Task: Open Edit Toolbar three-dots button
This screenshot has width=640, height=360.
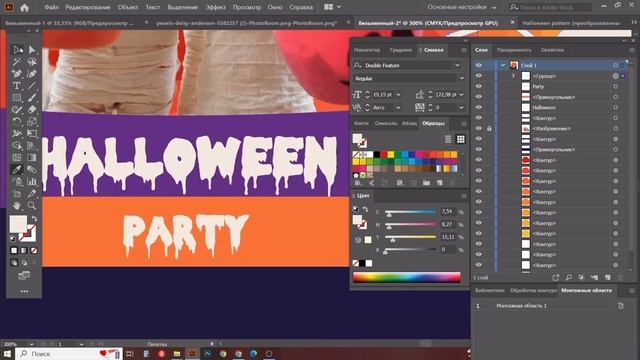Action: click(x=24, y=291)
